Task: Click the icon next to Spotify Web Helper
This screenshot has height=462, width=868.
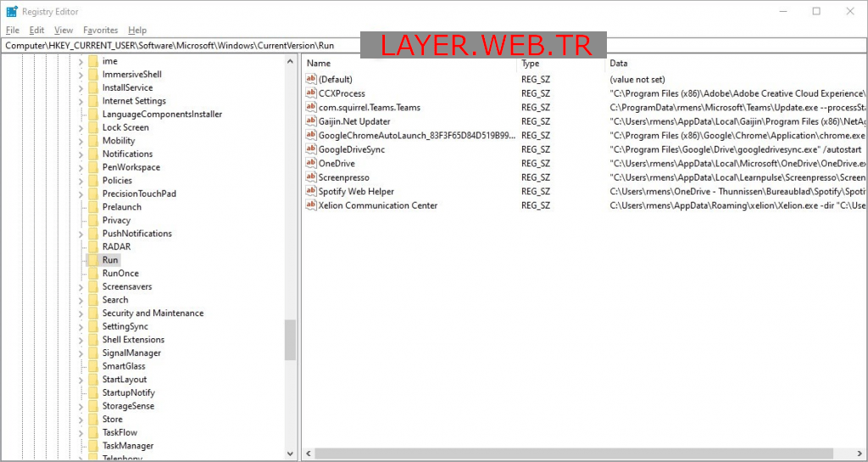Action: tap(310, 192)
